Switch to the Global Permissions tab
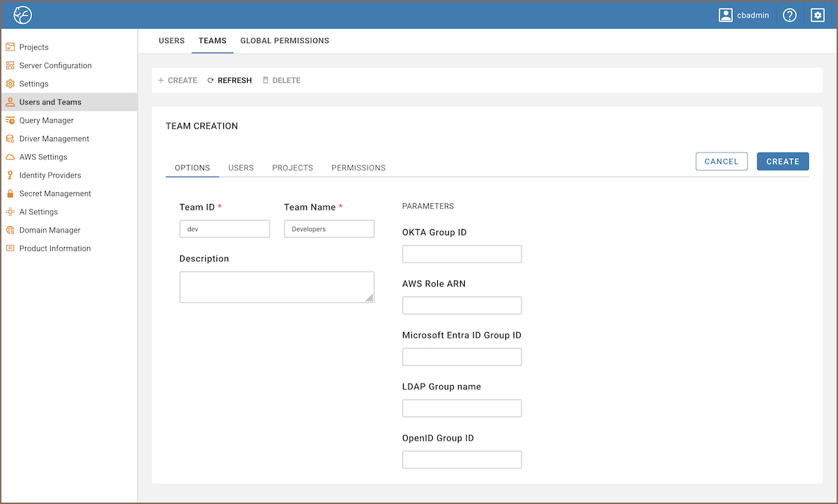This screenshot has height=504, width=838. [x=285, y=41]
